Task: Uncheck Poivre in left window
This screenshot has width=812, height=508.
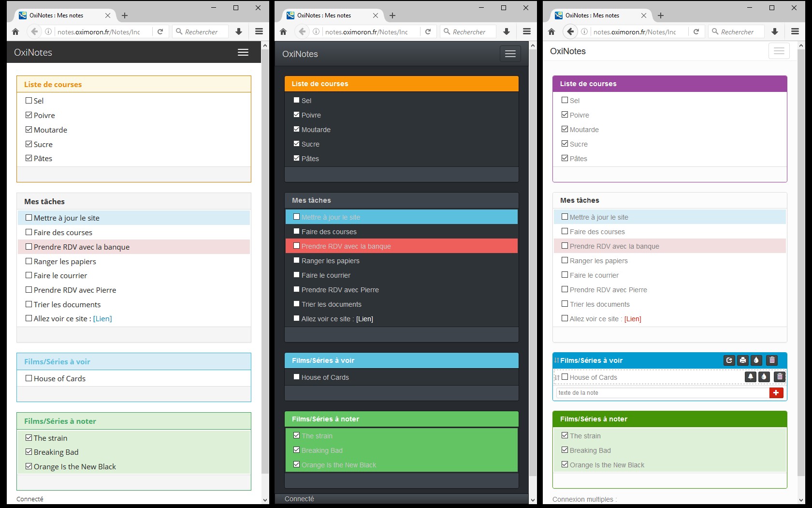Action: point(29,115)
